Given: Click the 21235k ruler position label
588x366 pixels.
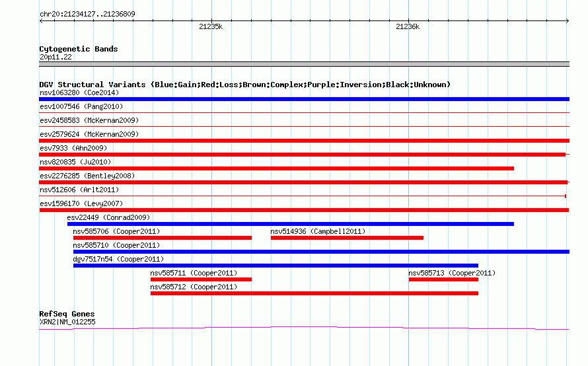Looking at the screenshot, I should click(211, 26).
